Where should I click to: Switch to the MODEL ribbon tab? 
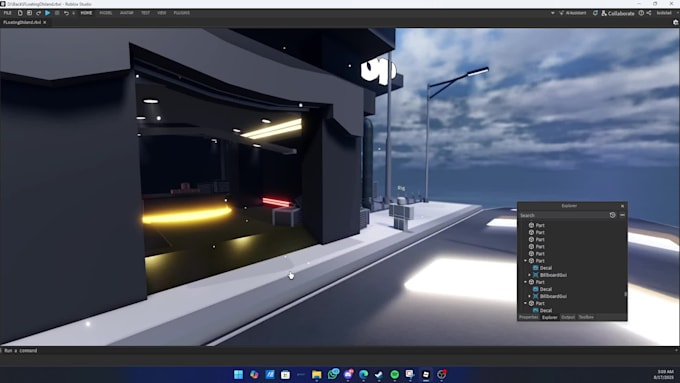click(106, 13)
